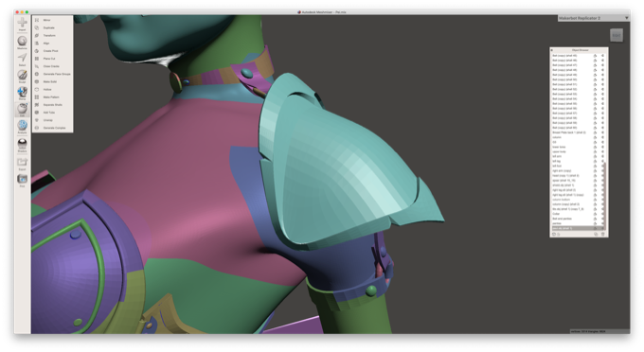Select Separate Shells in the Edit menu
The width and height of the screenshot is (644, 352).
tap(53, 105)
